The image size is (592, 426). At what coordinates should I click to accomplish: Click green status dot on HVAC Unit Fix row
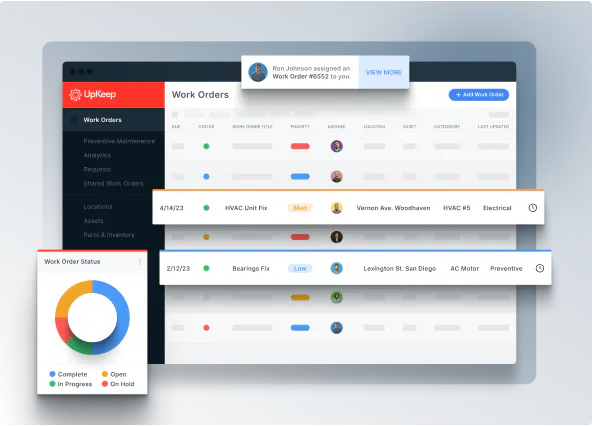point(206,208)
